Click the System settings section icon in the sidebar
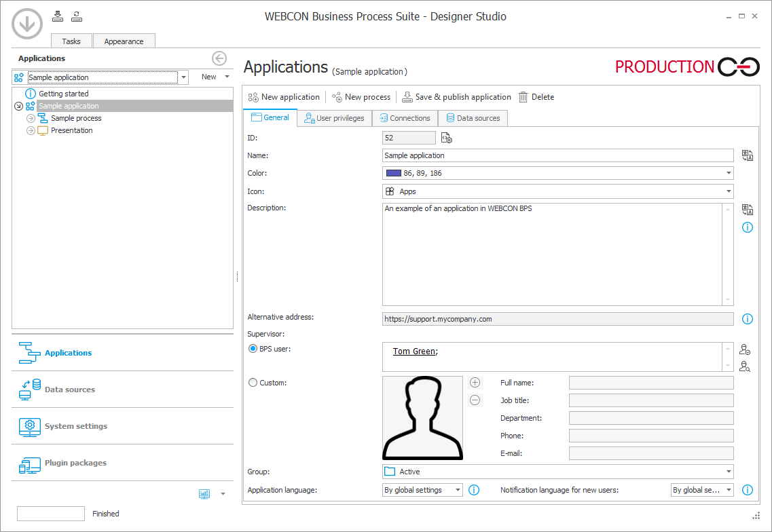 click(30, 426)
